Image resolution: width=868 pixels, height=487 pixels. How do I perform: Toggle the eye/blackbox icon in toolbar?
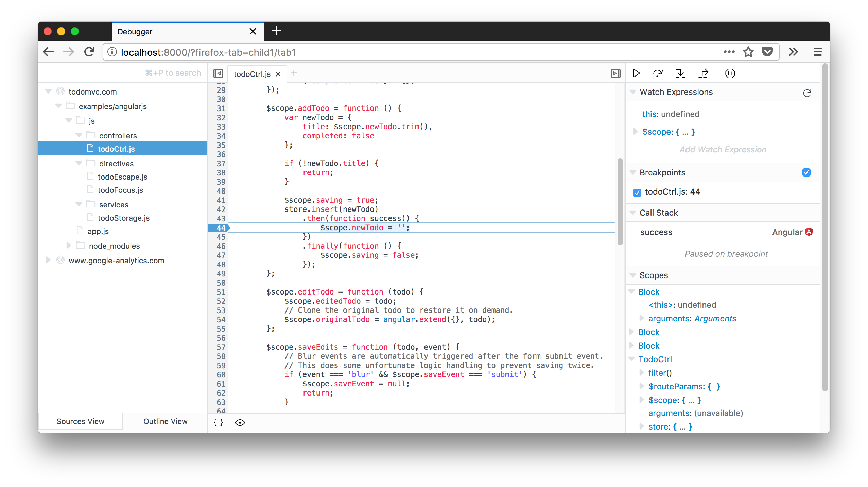click(x=239, y=422)
